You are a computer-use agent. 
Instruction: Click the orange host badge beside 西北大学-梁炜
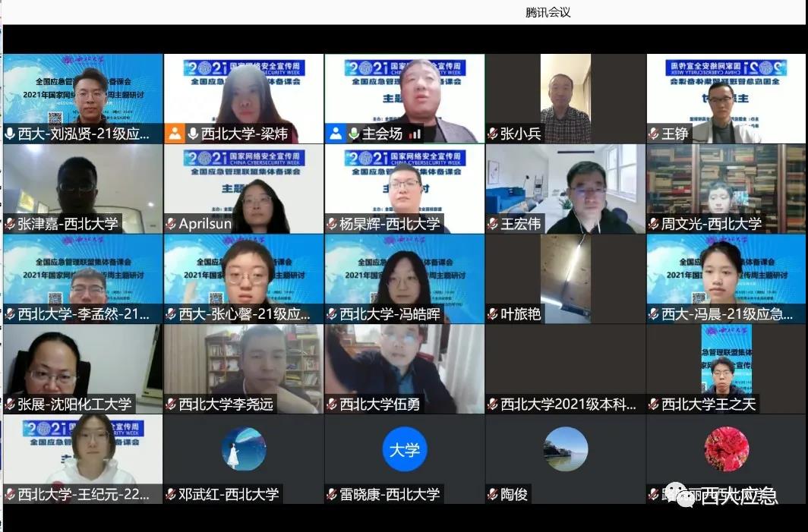click(175, 134)
